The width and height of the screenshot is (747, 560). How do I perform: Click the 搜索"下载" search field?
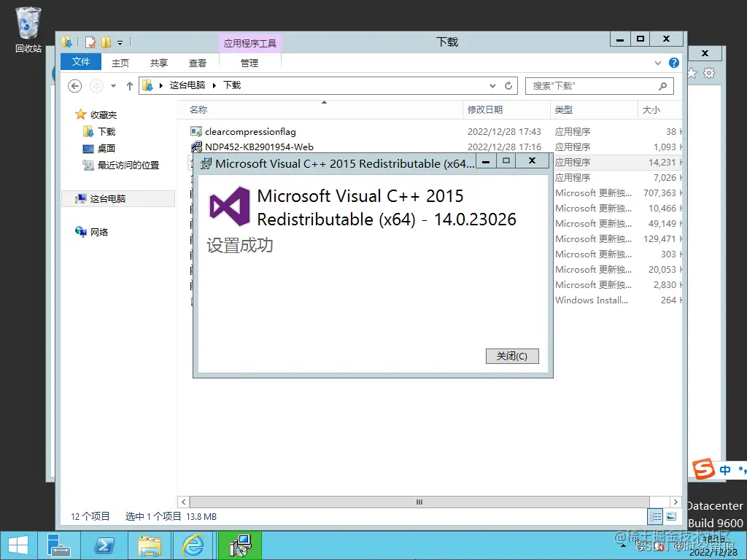click(600, 86)
